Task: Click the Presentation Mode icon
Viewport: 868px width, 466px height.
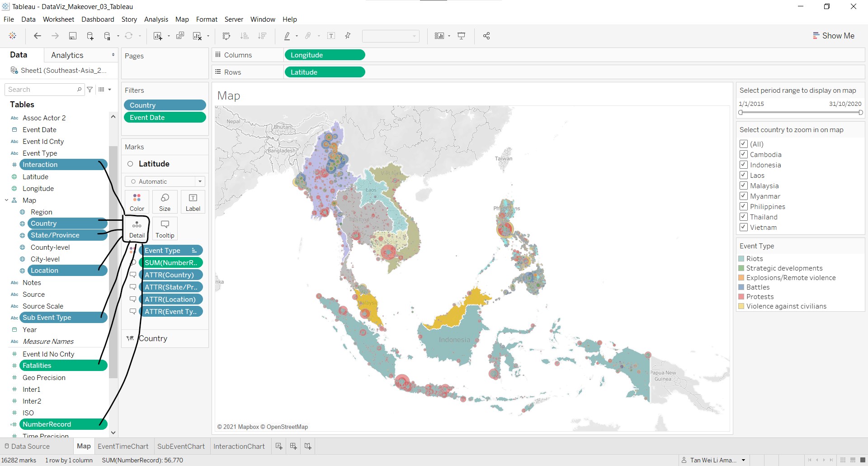Action: point(462,36)
